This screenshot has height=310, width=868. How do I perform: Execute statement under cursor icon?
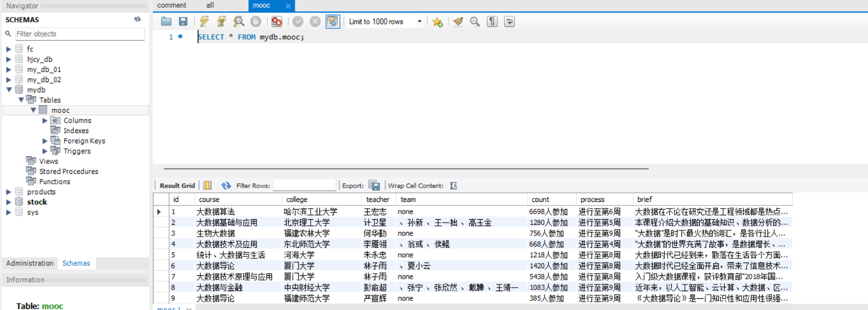coord(221,21)
